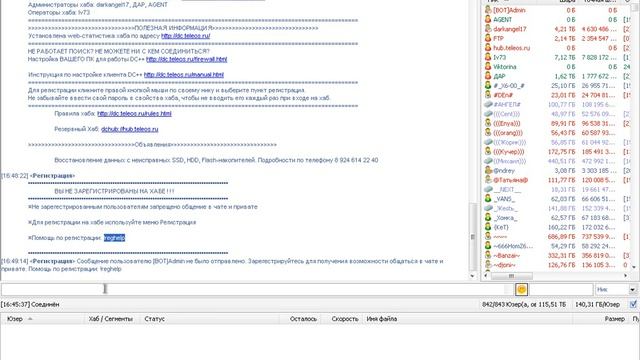Viewport: 640px width, 360px height.
Task: Click the __NEXT__ gray drive icon
Action: pos(488,189)
